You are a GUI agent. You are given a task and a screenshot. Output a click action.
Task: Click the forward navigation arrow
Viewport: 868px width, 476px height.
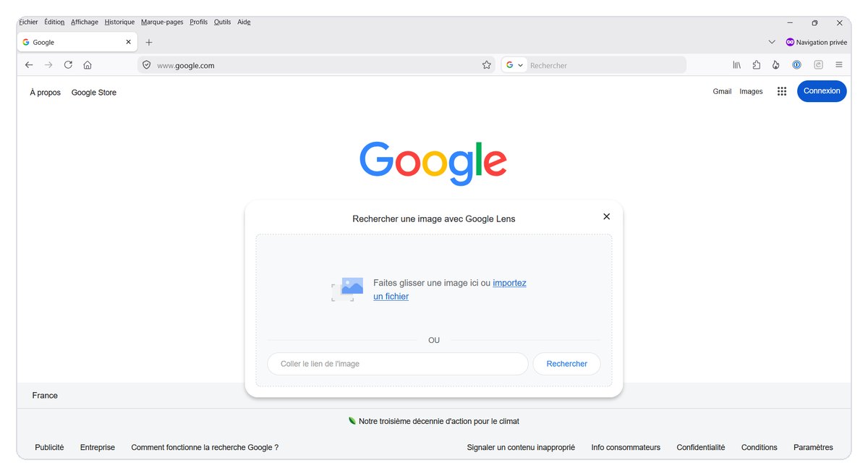(48, 65)
